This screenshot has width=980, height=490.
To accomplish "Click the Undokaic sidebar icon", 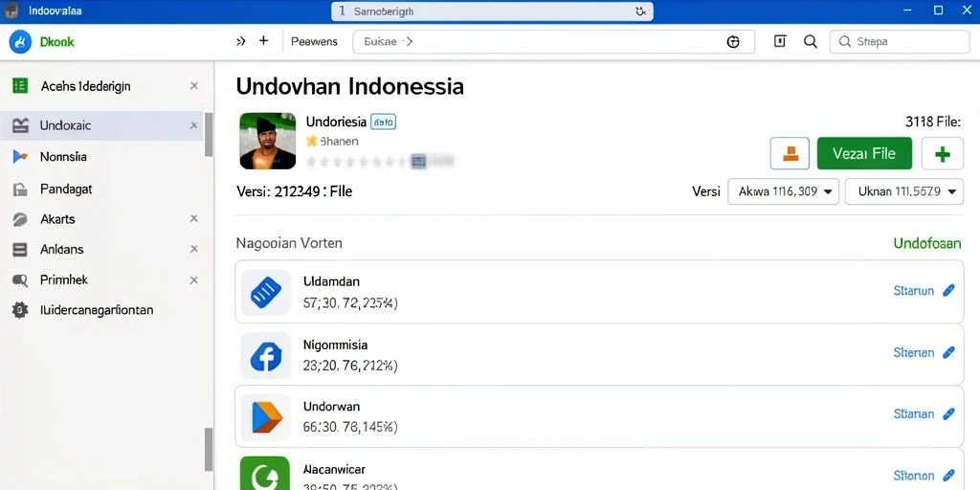I will 21,125.
